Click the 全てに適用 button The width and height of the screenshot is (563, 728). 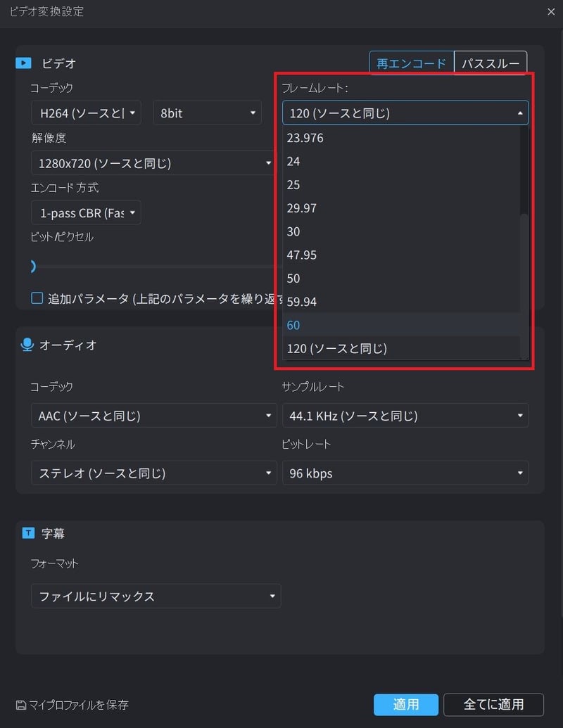(x=494, y=705)
